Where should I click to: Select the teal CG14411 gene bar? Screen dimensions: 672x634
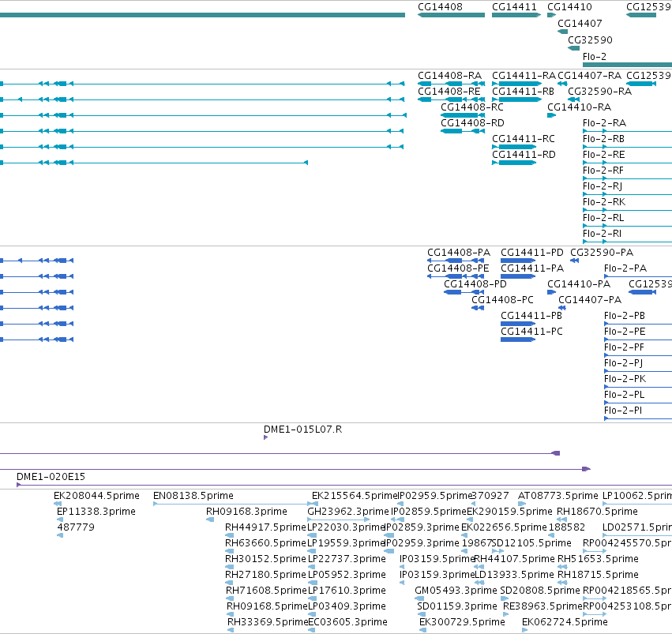tap(516, 15)
